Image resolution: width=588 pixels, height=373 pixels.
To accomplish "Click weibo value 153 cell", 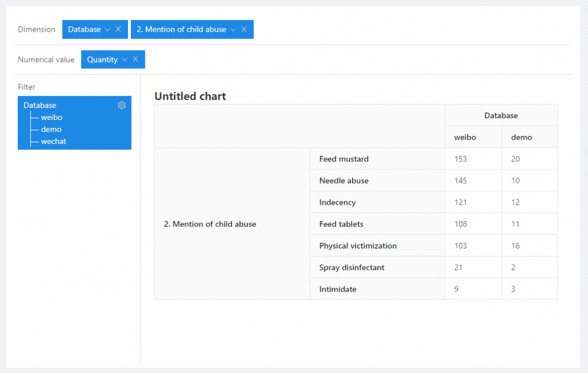I will point(461,159).
